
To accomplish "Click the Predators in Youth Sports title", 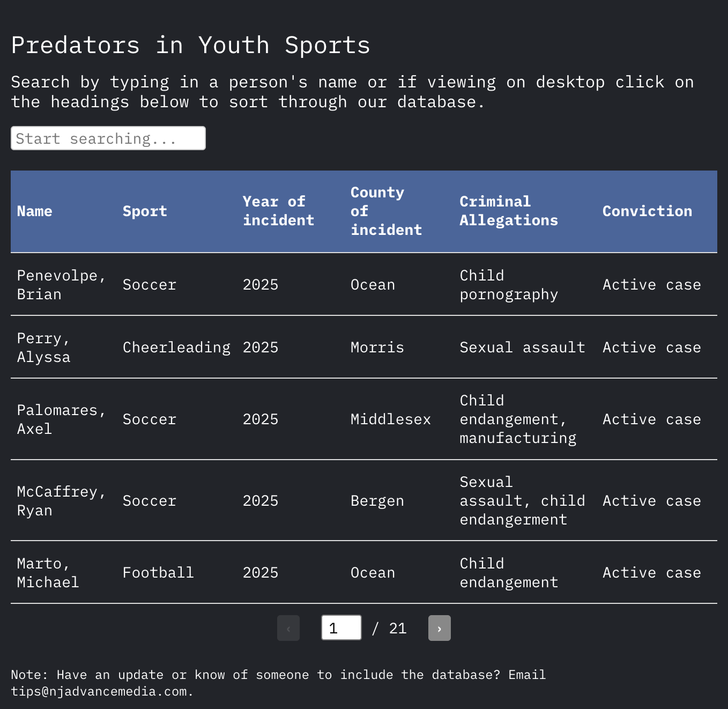I will pyautogui.click(x=191, y=45).
